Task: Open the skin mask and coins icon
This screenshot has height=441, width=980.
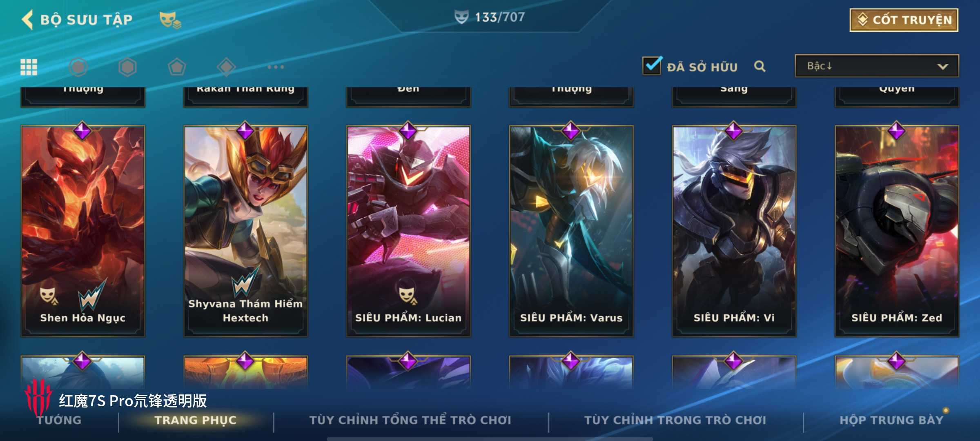Action: click(x=170, y=20)
